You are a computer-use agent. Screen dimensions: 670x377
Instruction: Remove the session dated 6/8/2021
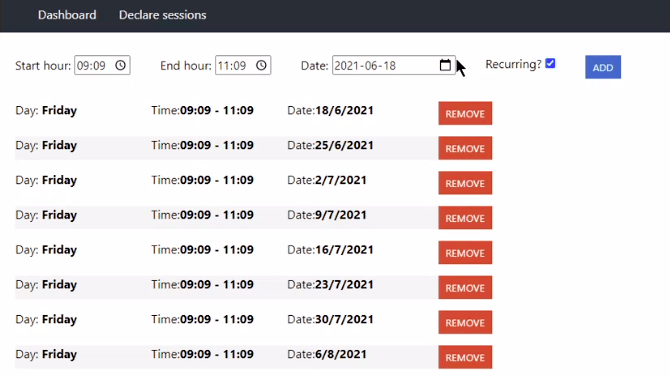465,357
